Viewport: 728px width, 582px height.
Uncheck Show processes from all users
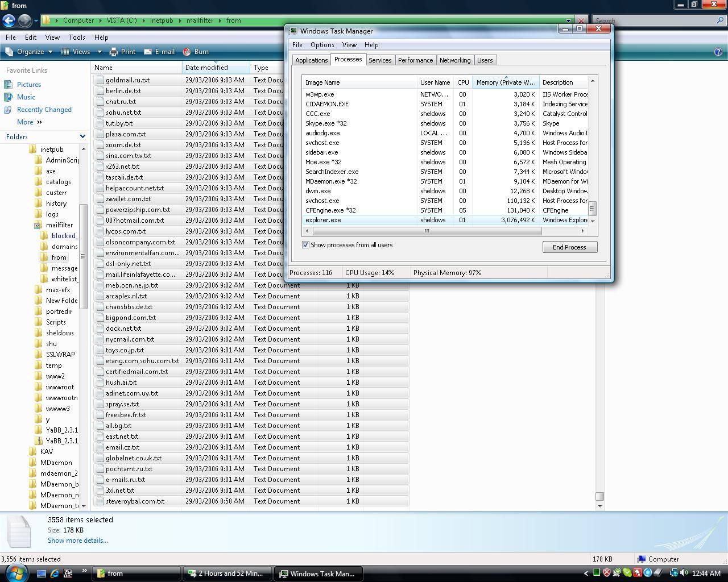pos(305,245)
